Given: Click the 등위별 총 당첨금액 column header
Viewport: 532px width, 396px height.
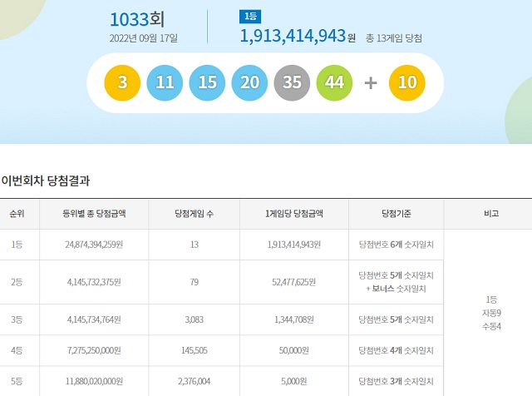Looking at the screenshot, I should click(94, 214).
